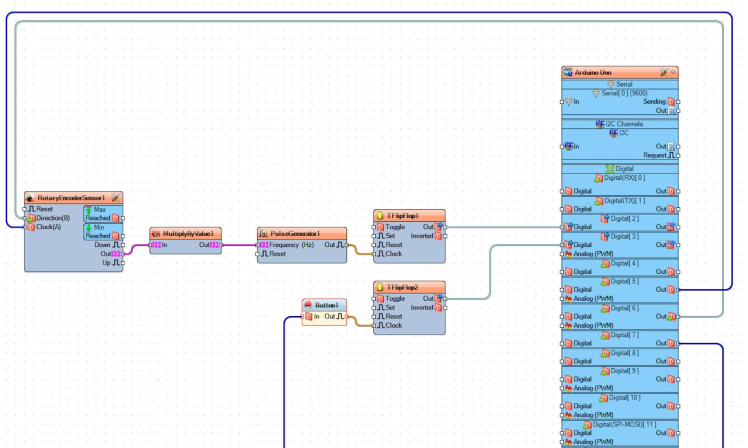This screenshot has height=448, width=748.
Task: Click the MultiplyByValue1 component icon
Action: [156, 233]
